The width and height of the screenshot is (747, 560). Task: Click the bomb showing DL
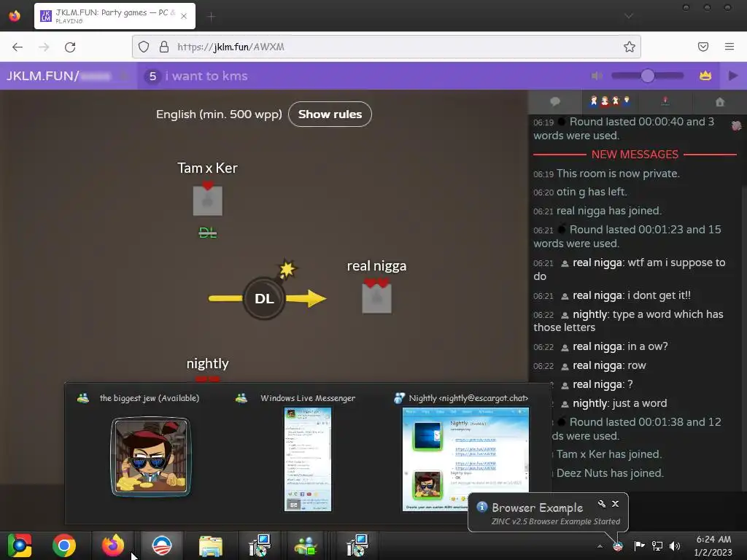264,298
